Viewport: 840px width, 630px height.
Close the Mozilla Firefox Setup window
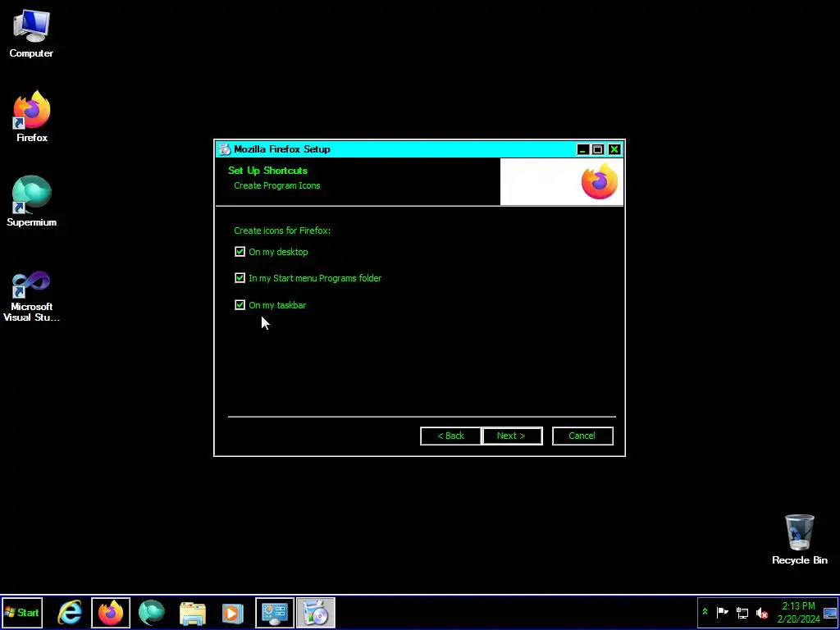614,149
